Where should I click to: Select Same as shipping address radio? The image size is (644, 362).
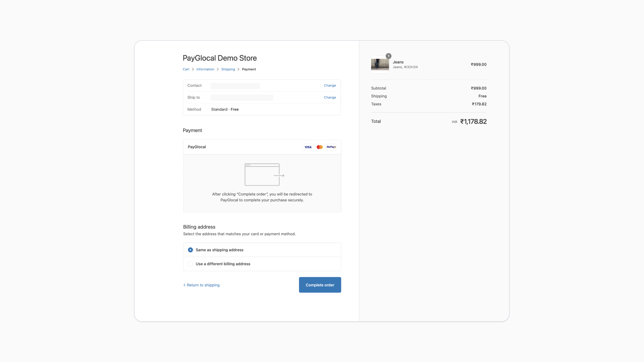click(x=190, y=250)
